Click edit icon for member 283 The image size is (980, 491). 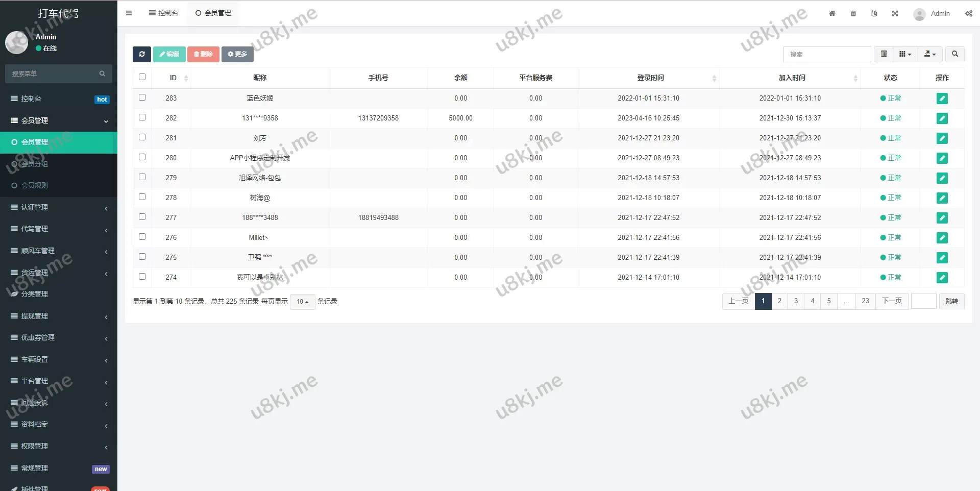pyautogui.click(x=942, y=99)
